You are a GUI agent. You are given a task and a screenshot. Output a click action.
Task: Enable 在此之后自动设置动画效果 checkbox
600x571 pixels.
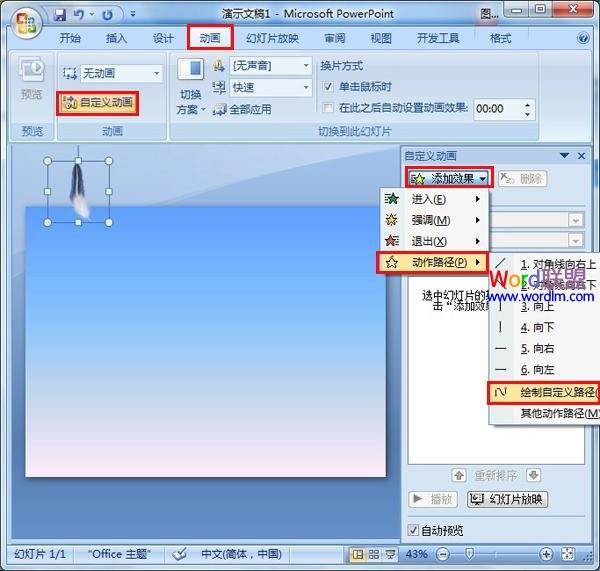pos(329,108)
